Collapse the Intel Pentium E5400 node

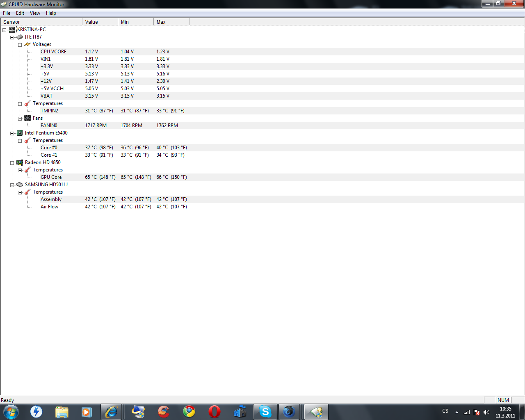click(x=12, y=133)
